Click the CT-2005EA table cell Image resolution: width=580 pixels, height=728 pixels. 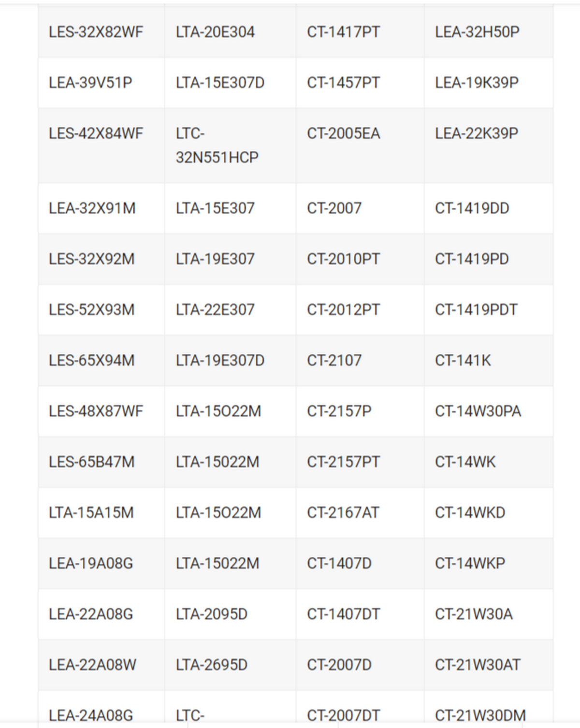click(343, 134)
